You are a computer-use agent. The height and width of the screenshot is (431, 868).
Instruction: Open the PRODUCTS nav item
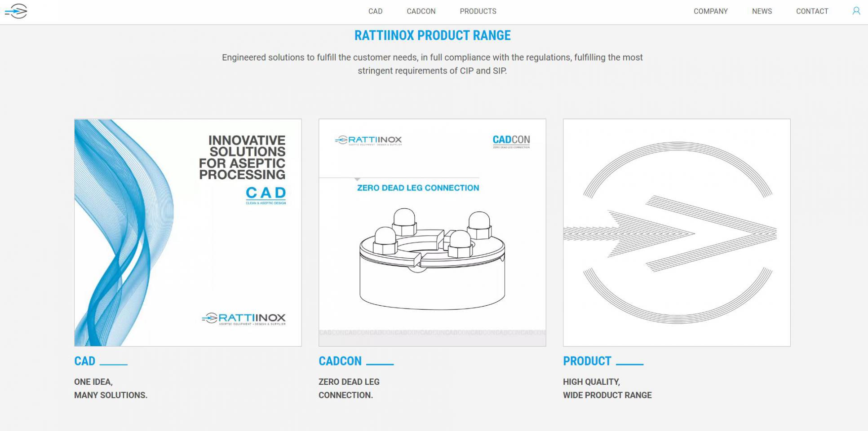(478, 11)
